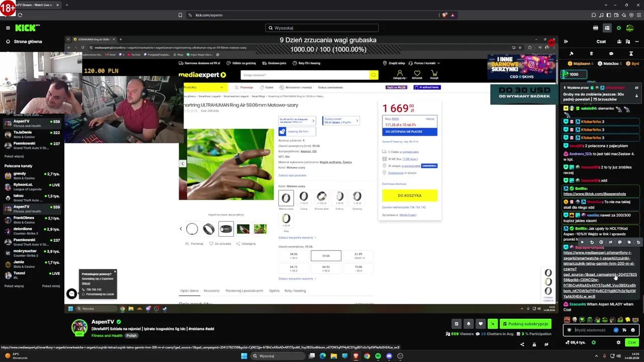This screenshot has height=362, width=644.
Task: Send message with green Czat button
Action: [631, 342]
